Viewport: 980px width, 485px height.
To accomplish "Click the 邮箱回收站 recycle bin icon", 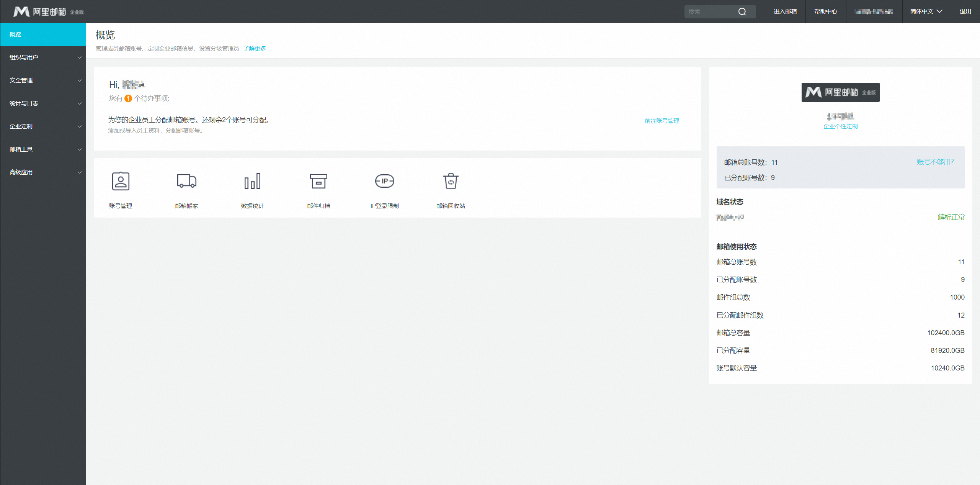I will coord(451,181).
